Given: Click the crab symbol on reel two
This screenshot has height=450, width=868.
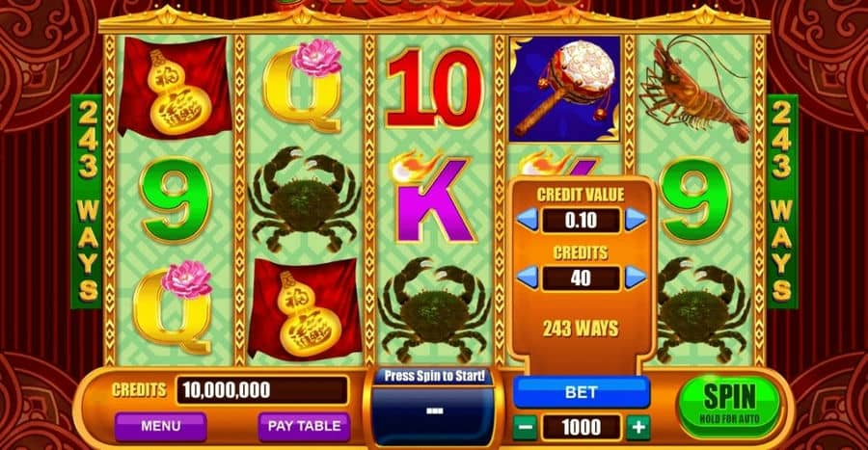Looking at the screenshot, I should point(304,199).
